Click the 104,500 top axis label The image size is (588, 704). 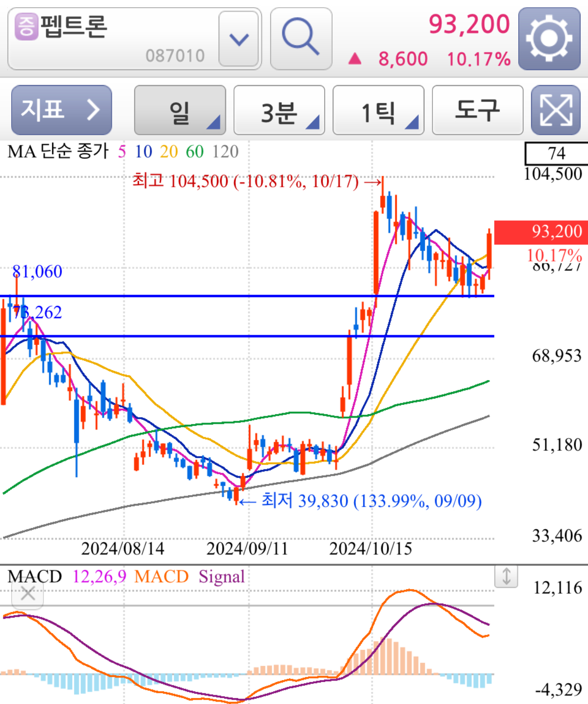pyautogui.click(x=553, y=174)
